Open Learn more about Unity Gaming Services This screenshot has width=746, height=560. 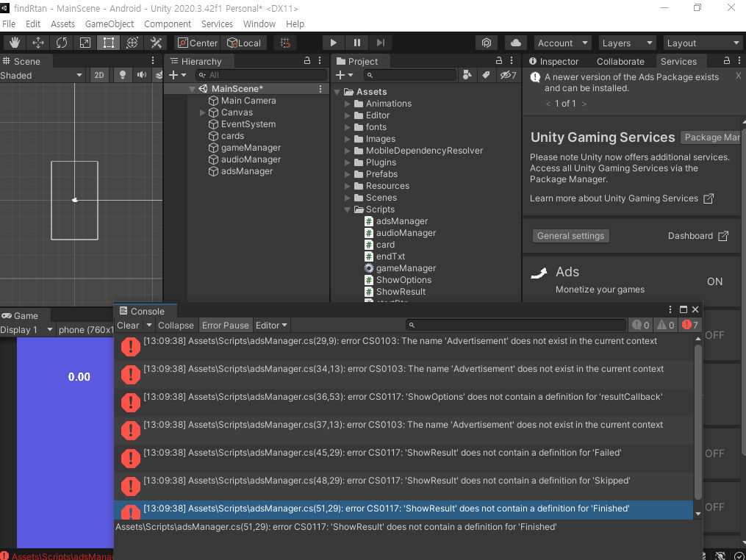coord(621,198)
